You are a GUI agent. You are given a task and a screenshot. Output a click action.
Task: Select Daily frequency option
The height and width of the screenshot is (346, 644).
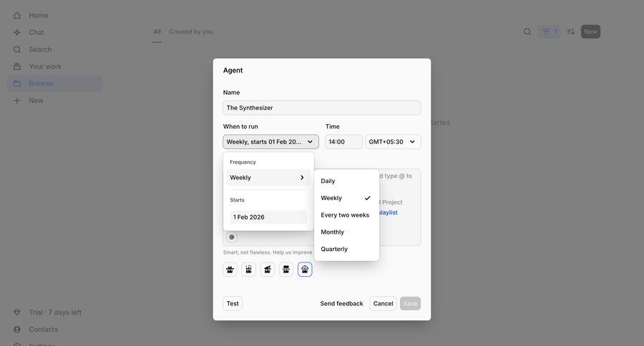point(346,181)
